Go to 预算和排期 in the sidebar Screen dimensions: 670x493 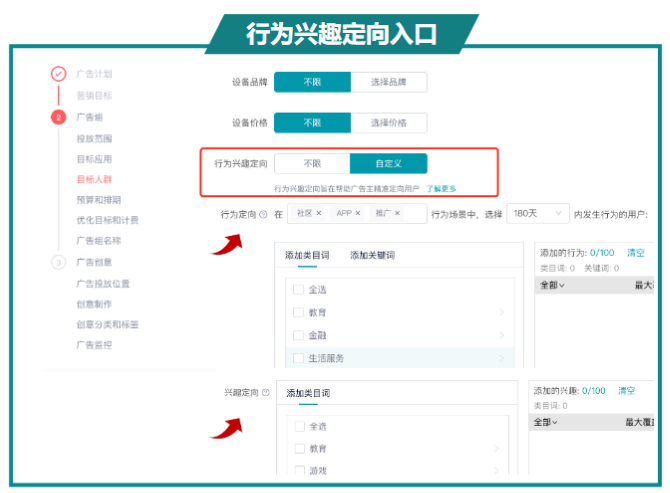99,200
